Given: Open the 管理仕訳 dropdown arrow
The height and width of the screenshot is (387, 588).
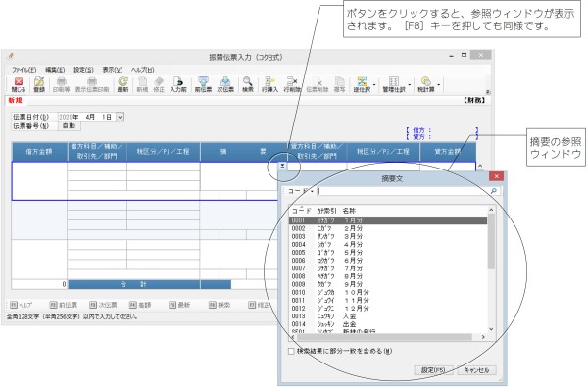Looking at the screenshot, I should (x=409, y=85).
